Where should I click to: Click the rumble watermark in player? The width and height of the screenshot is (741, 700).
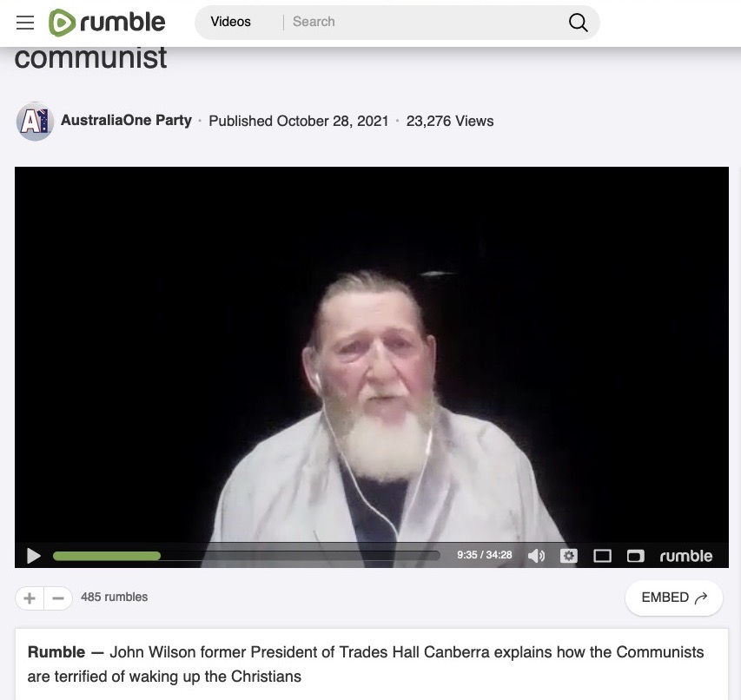point(685,556)
